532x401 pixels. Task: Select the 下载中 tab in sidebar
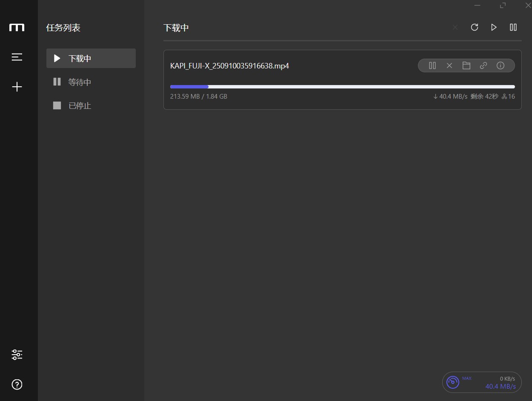click(x=91, y=58)
